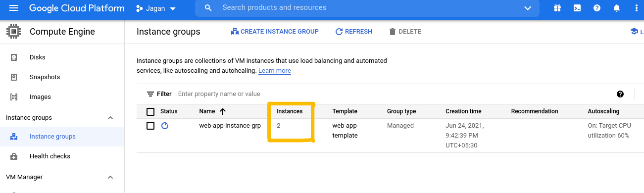The image size is (644, 193).
Task: Click the Recommendation column header
Action: (x=535, y=111)
